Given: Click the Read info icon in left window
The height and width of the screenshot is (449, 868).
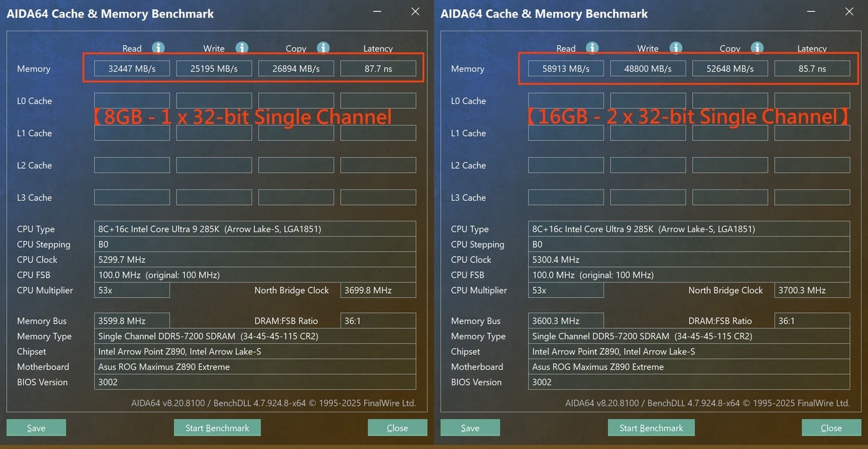Looking at the screenshot, I should [x=158, y=48].
